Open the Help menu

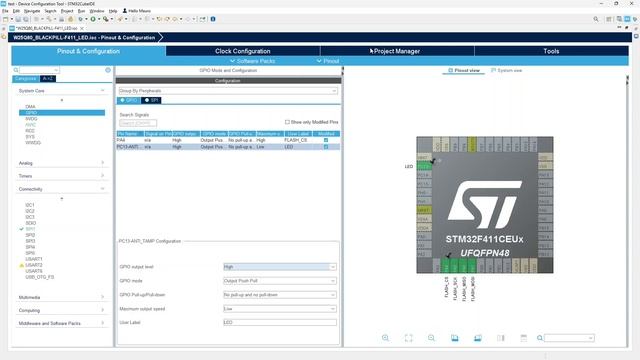click(x=113, y=11)
